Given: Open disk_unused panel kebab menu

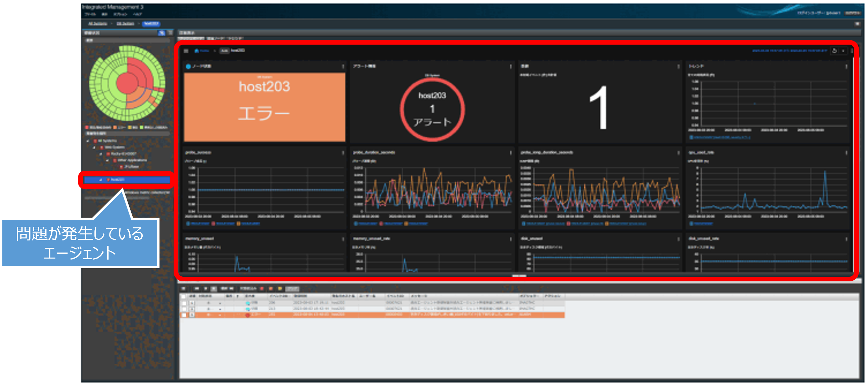Looking at the screenshot, I should pos(678,239).
